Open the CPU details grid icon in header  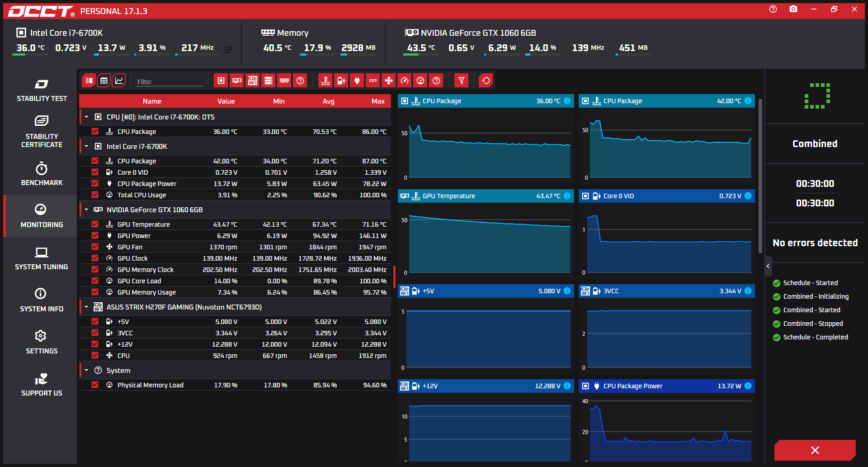coord(229,49)
